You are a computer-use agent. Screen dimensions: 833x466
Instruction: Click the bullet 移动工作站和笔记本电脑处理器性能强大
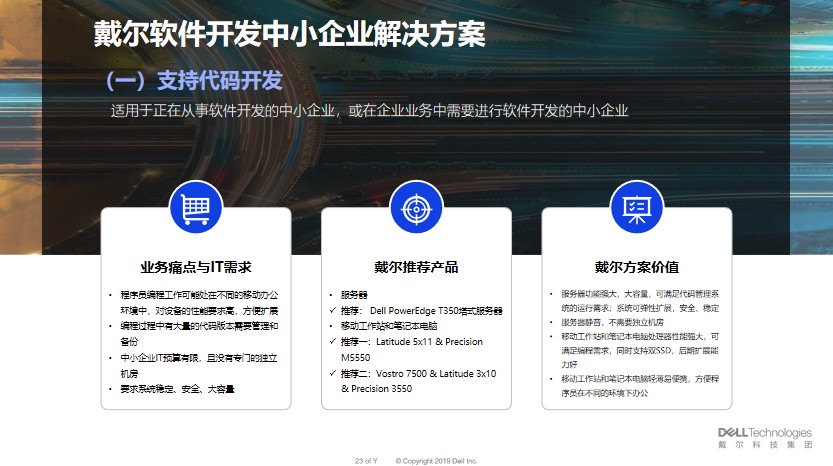[x=640, y=350]
